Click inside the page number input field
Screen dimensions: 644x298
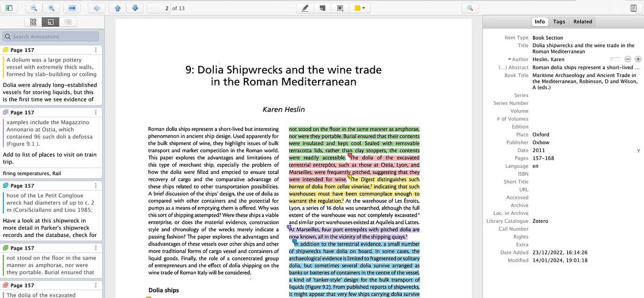(158, 7)
